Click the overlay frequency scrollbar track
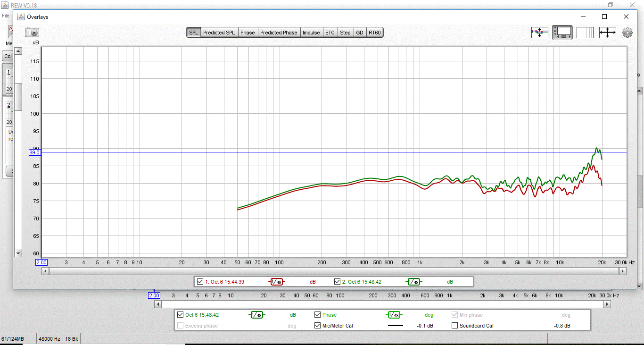The width and height of the screenshot is (644, 345). click(x=334, y=271)
